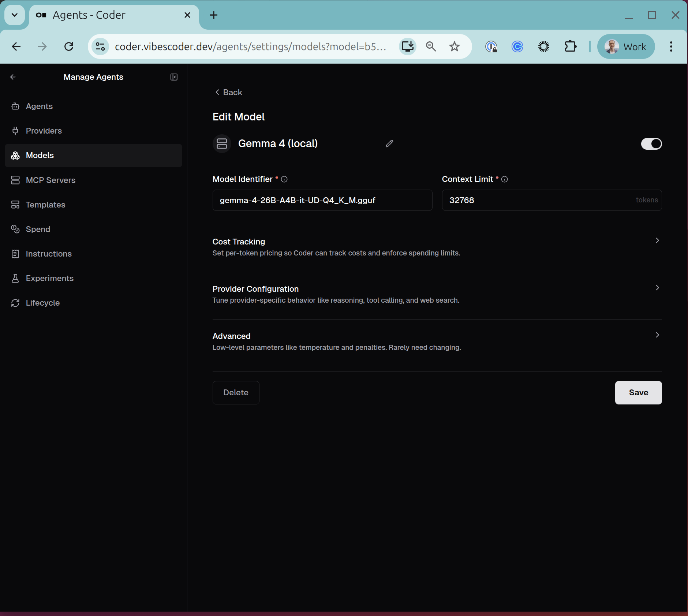Click the server icon beside Gemma 4
The width and height of the screenshot is (688, 616).
[x=222, y=143]
